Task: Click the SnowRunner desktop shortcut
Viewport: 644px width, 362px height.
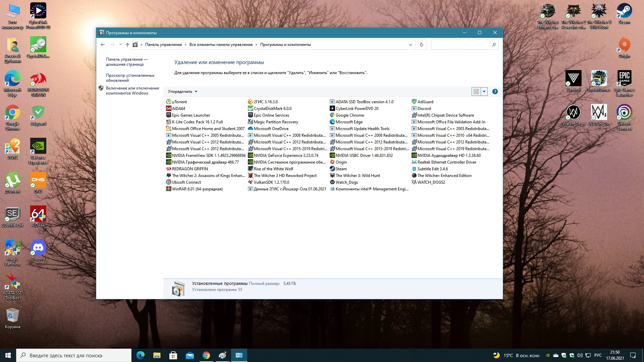Action: [599, 81]
